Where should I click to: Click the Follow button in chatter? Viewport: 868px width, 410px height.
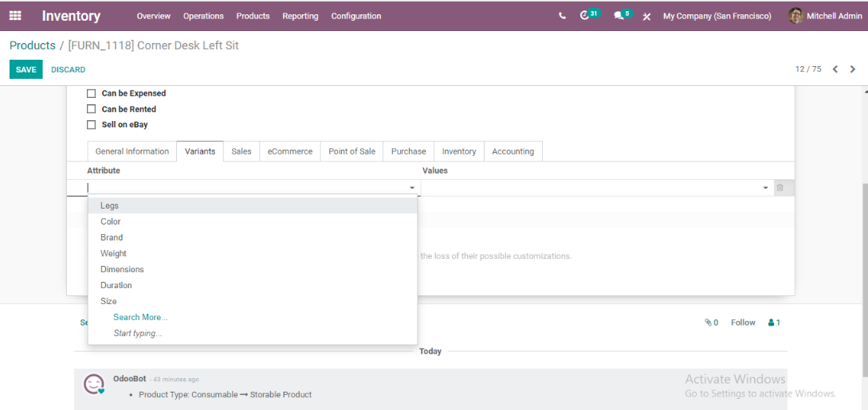click(743, 322)
